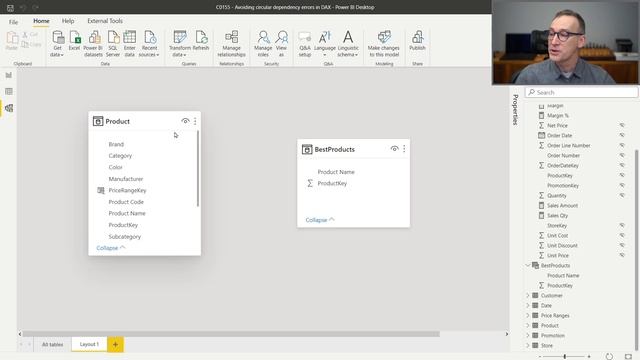This screenshot has height=360, width=640.
Task: Open Q&A setup
Action: pos(305,44)
